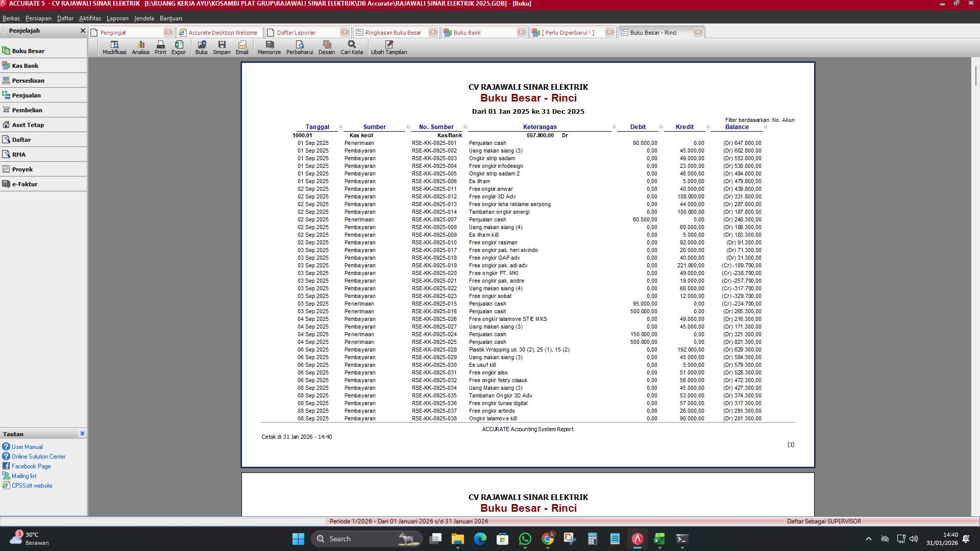980x551 pixels.
Task: Visit the CPSSoft website link
Action: [32, 485]
